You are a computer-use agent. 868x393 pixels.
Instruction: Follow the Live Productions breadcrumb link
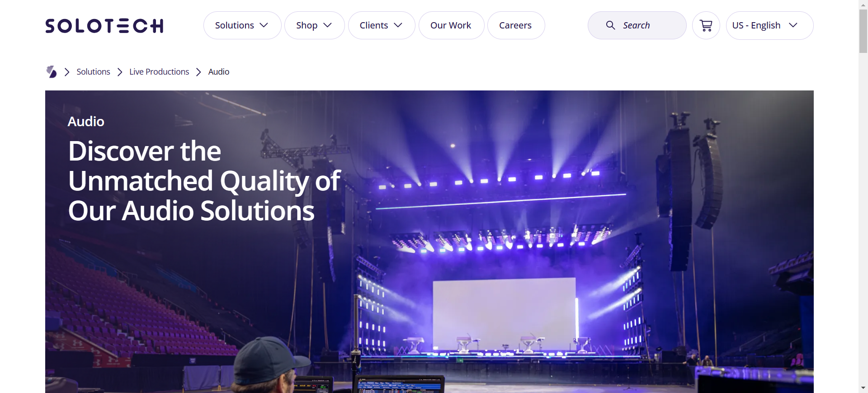click(x=159, y=72)
